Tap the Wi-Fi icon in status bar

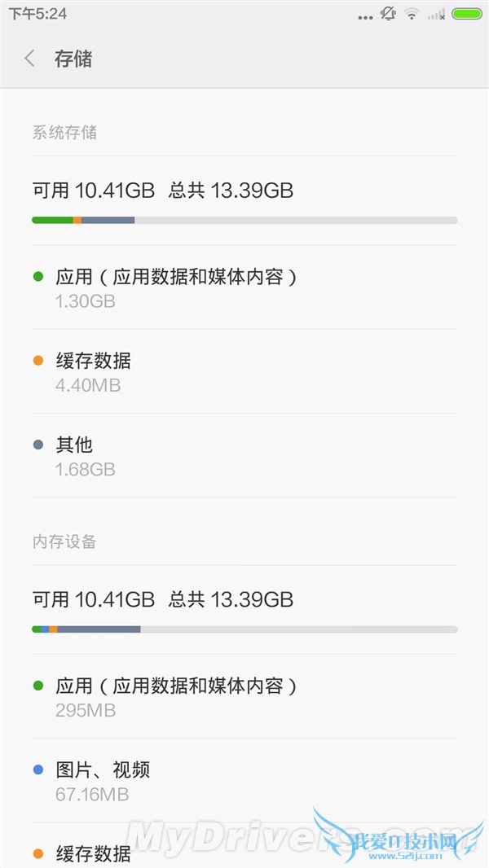pyautogui.click(x=412, y=14)
